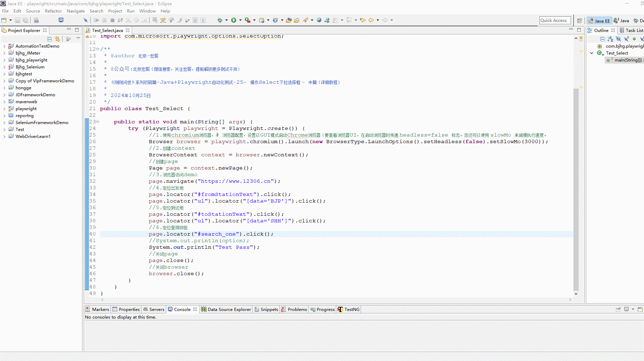The width and height of the screenshot is (644, 361).
Task: Open the Servers tab
Action: 154,309
